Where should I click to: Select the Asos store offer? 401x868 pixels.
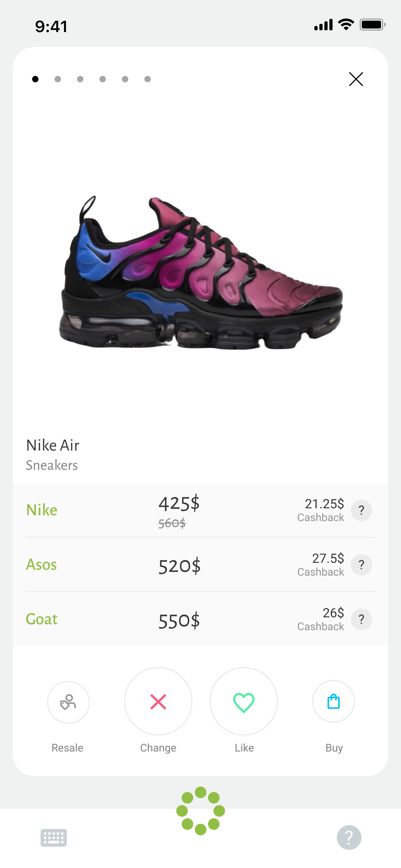[200, 565]
